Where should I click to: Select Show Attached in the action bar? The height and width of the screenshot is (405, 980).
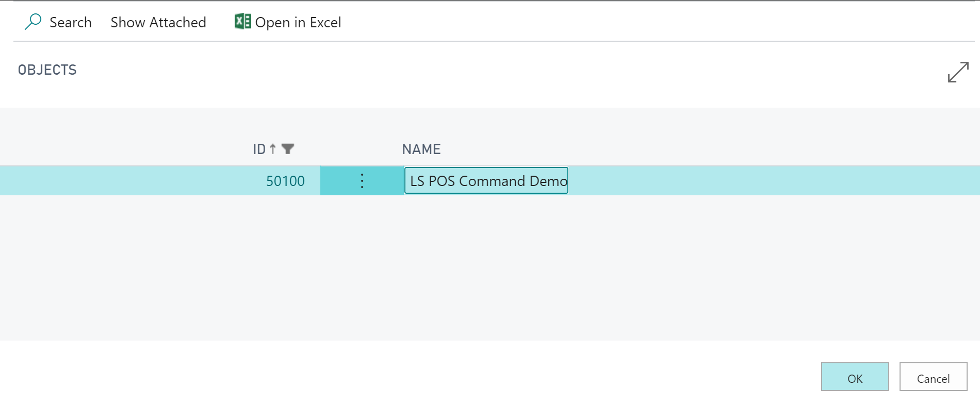158,22
